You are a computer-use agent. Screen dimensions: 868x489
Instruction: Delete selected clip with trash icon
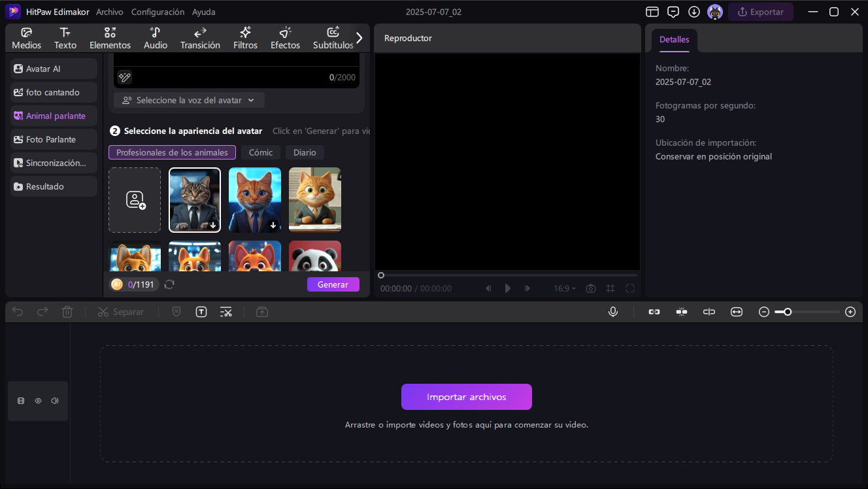[x=67, y=312]
